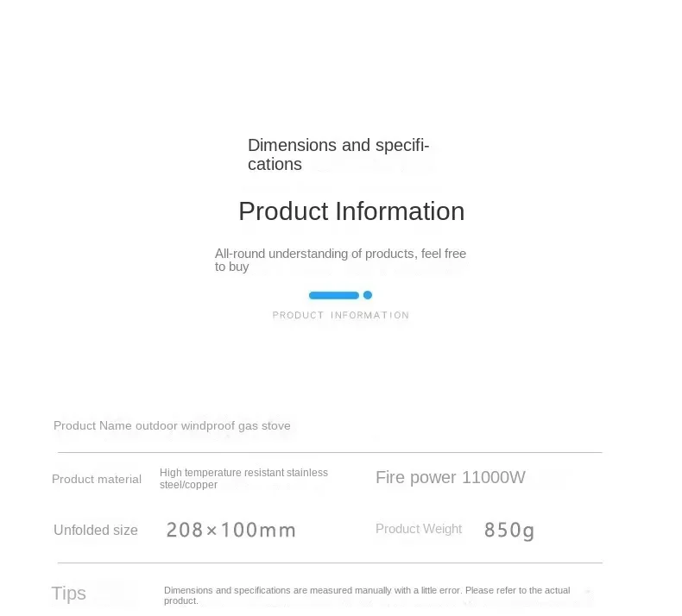Click the divider line above Tips
The height and width of the screenshot is (616, 682).
click(330, 563)
